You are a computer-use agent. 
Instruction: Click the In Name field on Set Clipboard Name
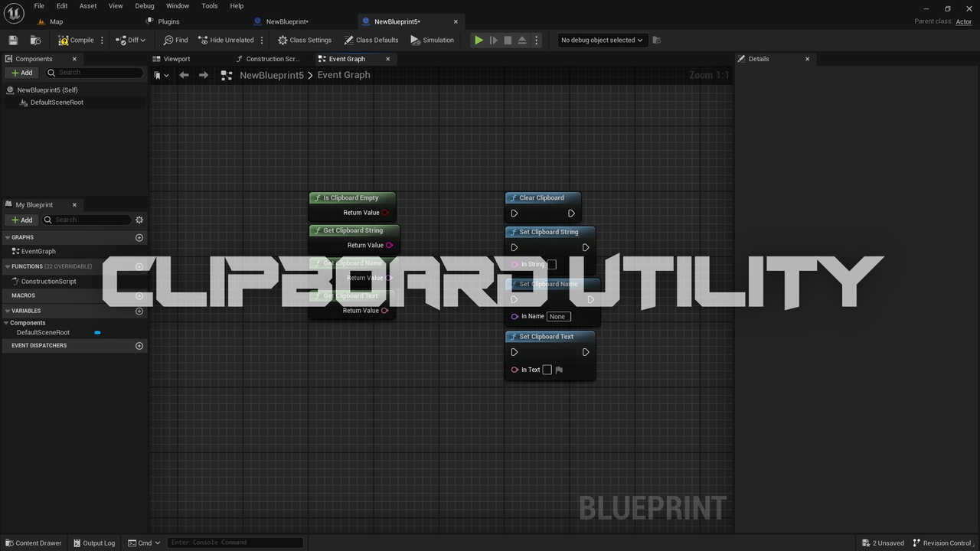[x=558, y=316]
